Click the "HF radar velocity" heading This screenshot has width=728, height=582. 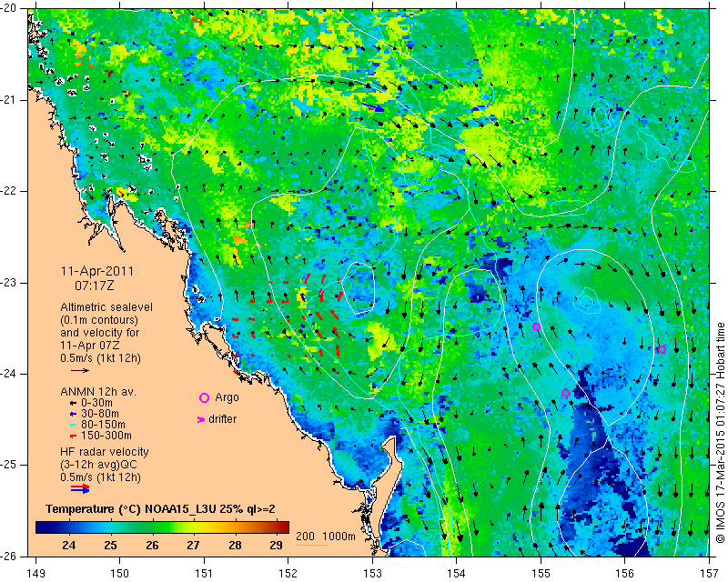click(x=105, y=452)
